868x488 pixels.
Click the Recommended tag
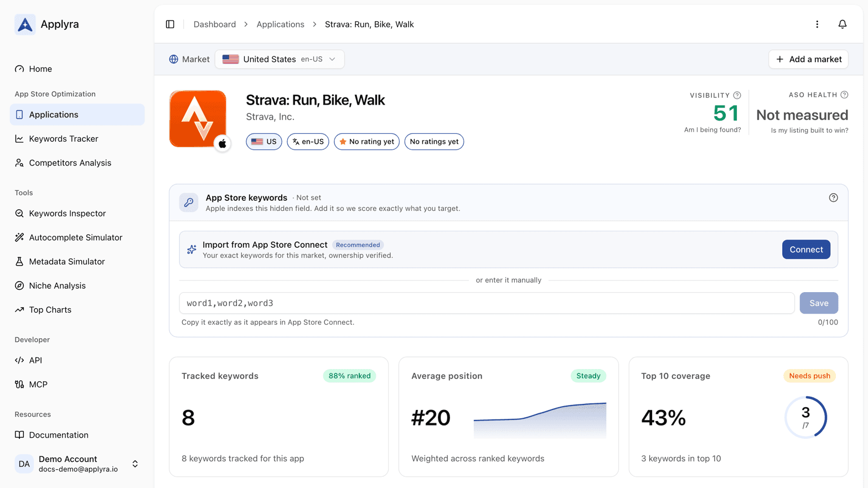click(x=358, y=245)
